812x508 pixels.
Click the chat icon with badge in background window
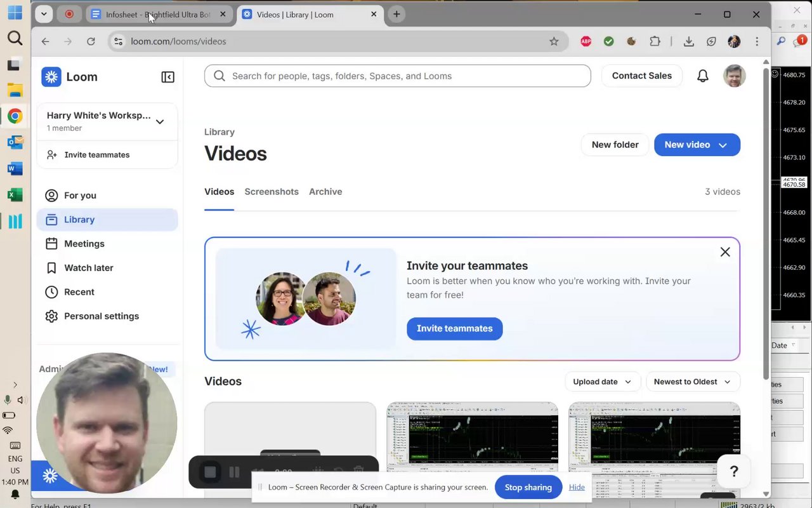(800, 41)
